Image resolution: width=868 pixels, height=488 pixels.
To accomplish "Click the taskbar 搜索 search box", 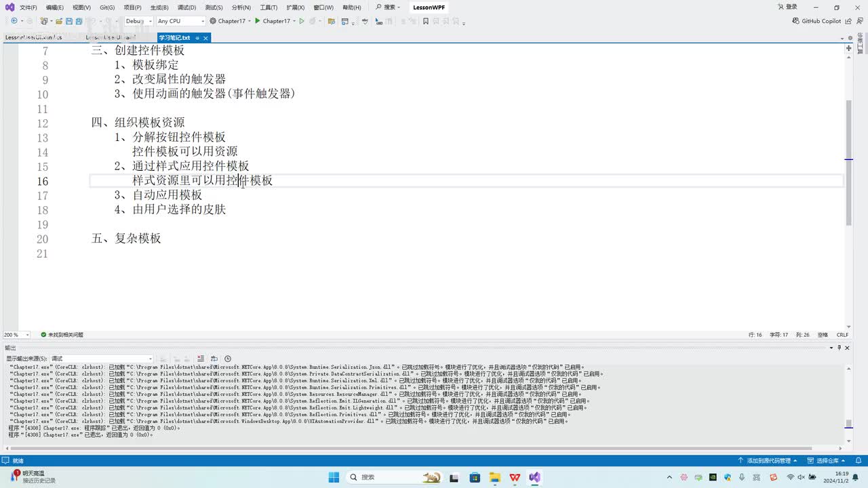I will point(395,477).
